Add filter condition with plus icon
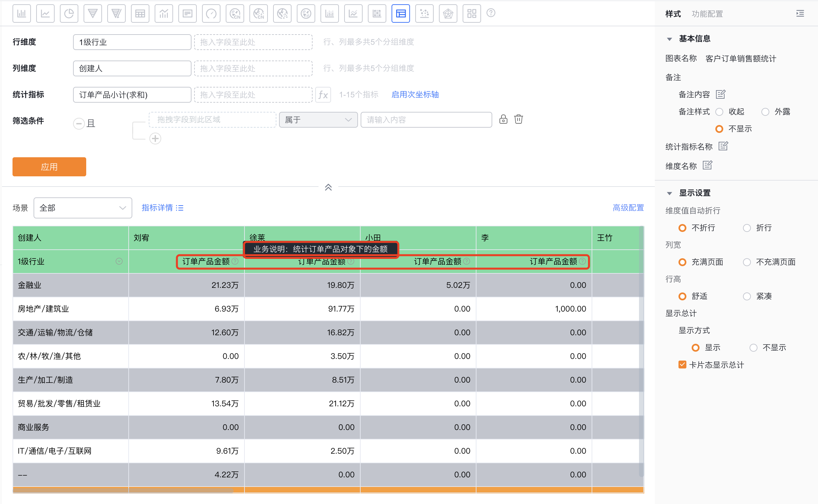 155,139
